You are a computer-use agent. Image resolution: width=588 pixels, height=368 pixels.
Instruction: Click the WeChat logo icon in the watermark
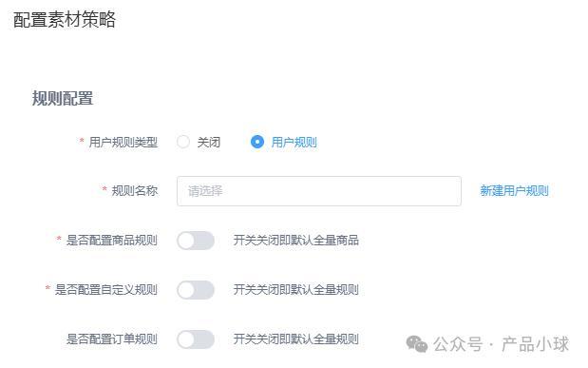[x=417, y=344]
